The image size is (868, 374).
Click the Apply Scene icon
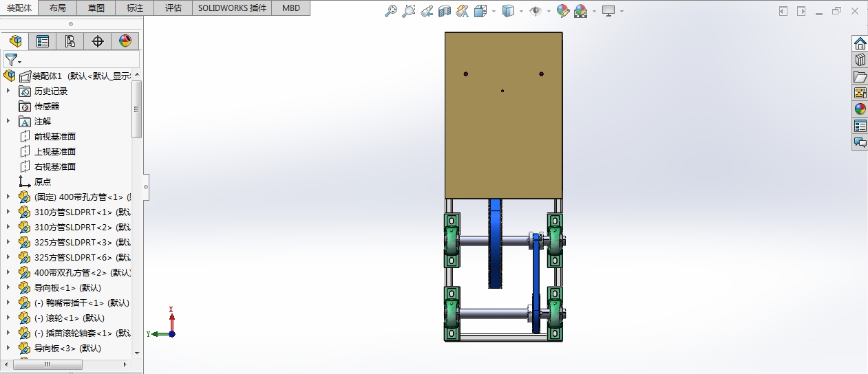pos(580,11)
